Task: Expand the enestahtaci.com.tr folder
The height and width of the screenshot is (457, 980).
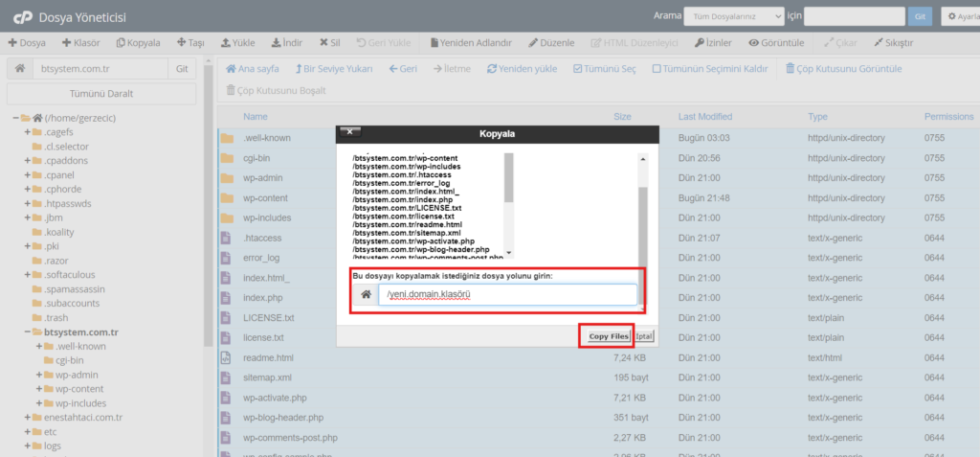Action: [x=28, y=418]
